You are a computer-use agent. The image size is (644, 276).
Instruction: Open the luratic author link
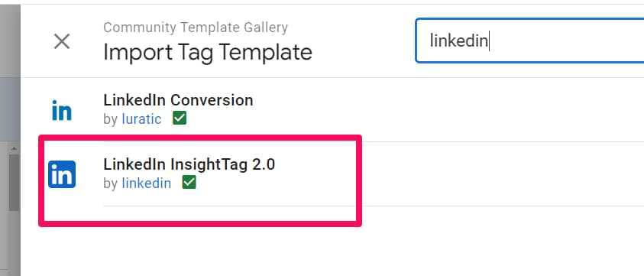click(x=141, y=119)
